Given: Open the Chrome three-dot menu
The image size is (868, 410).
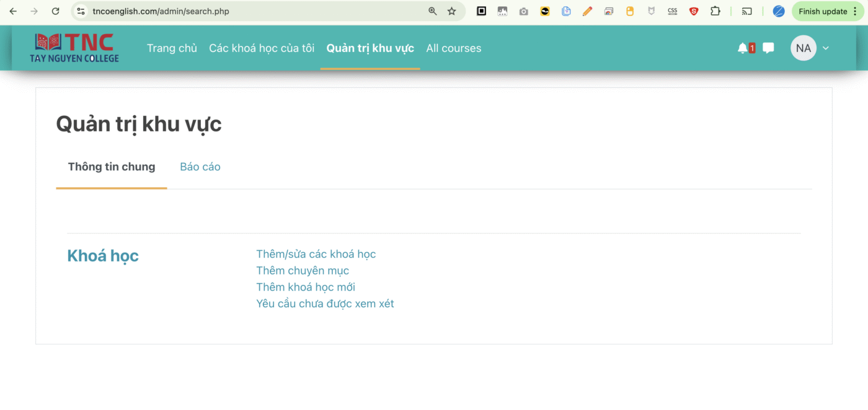Looking at the screenshot, I should coord(861,11).
